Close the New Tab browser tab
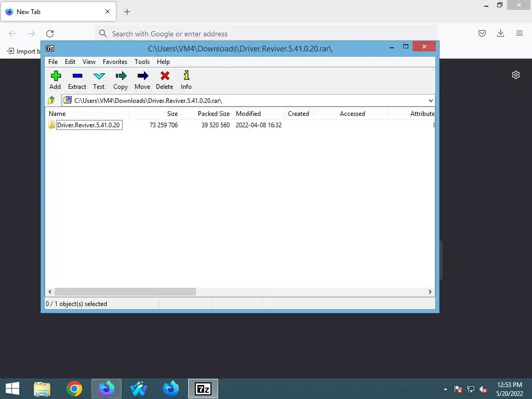 (108, 11)
